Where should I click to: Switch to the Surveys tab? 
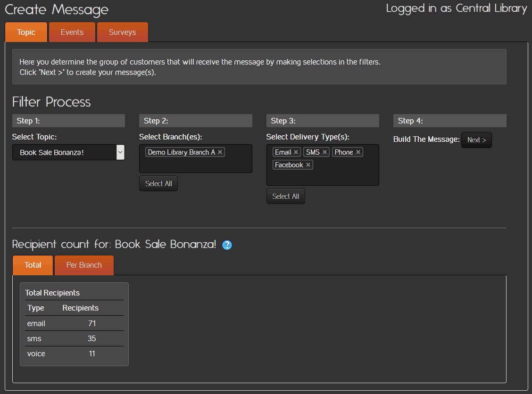pyautogui.click(x=122, y=33)
